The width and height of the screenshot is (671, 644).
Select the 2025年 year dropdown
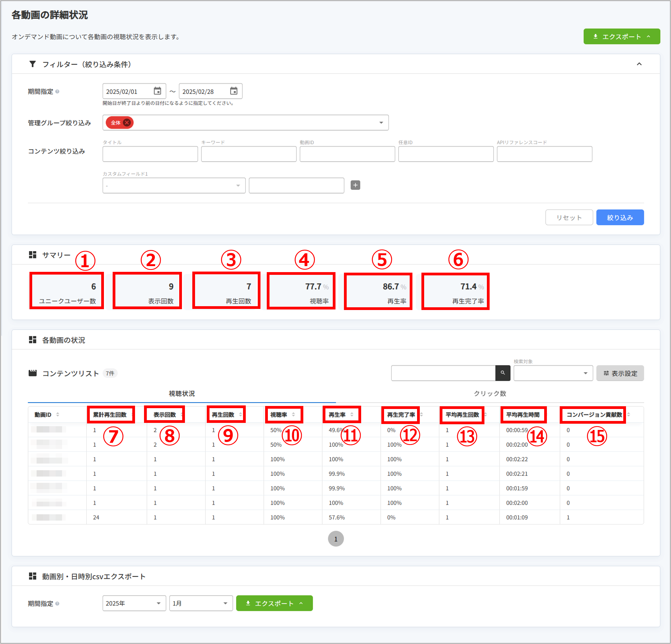134,603
